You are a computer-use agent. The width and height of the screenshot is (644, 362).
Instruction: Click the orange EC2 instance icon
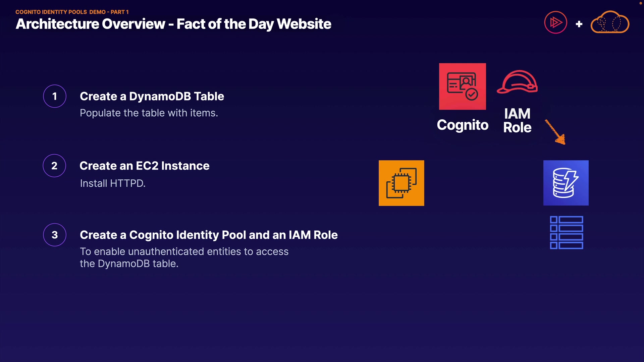pos(401,183)
